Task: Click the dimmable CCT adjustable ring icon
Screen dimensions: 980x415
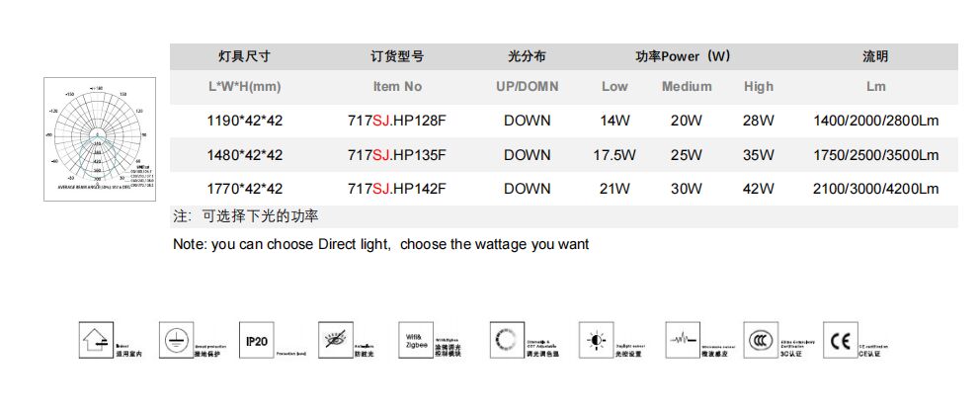Action: click(x=506, y=341)
